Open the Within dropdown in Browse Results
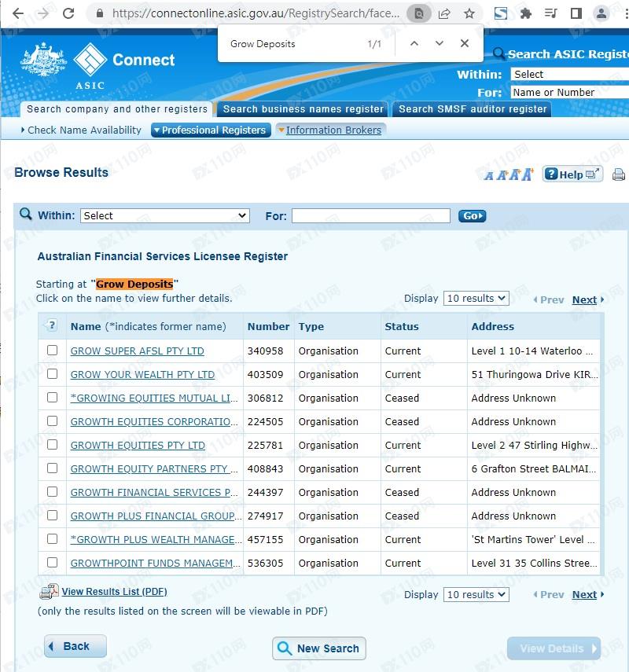The width and height of the screenshot is (629, 672). [x=164, y=215]
